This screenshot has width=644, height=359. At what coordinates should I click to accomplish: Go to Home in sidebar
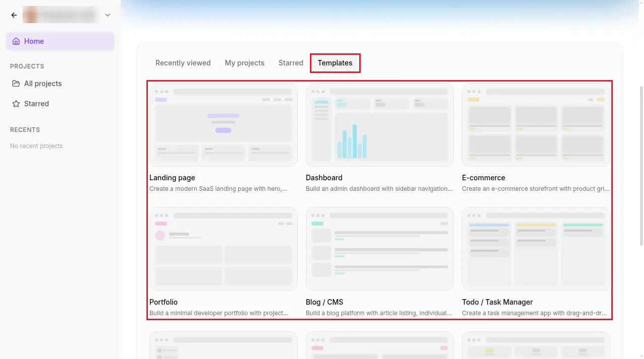[60, 41]
